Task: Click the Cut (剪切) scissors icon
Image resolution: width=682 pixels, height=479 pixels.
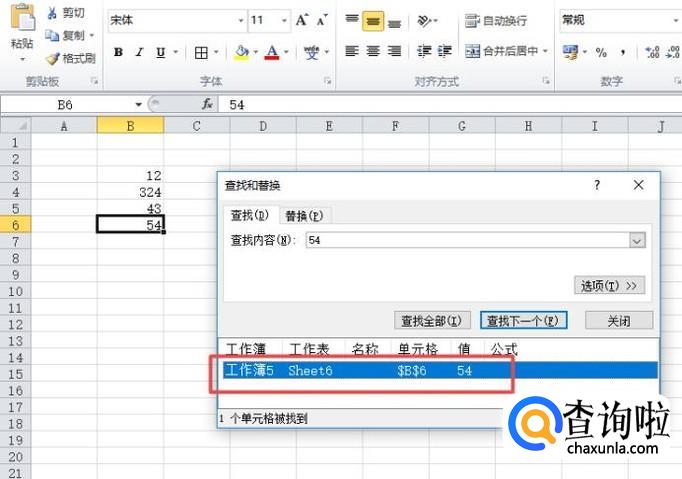Action: click(x=52, y=13)
